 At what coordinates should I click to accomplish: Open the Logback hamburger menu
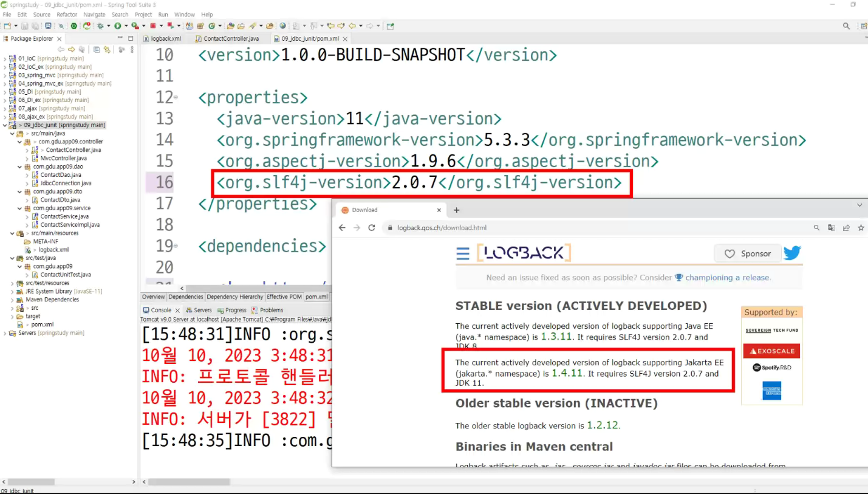coord(463,253)
